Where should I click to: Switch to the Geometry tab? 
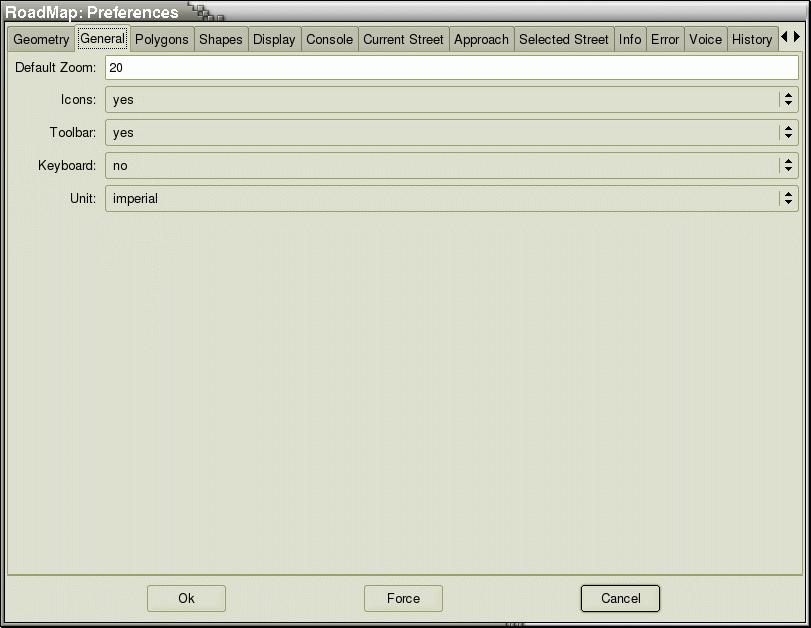coord(41,40)
